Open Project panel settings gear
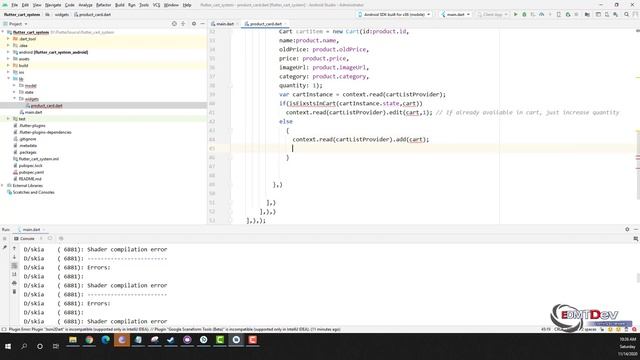640x360 pixels. [194, 24]
